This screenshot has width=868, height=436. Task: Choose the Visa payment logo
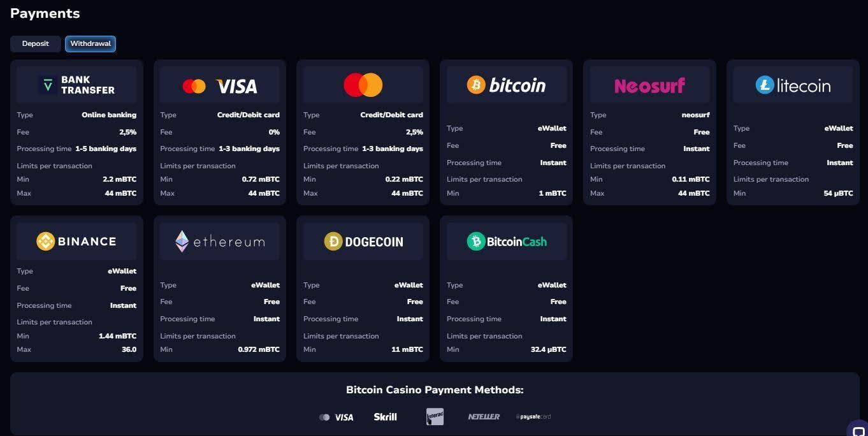coord(220,85)
